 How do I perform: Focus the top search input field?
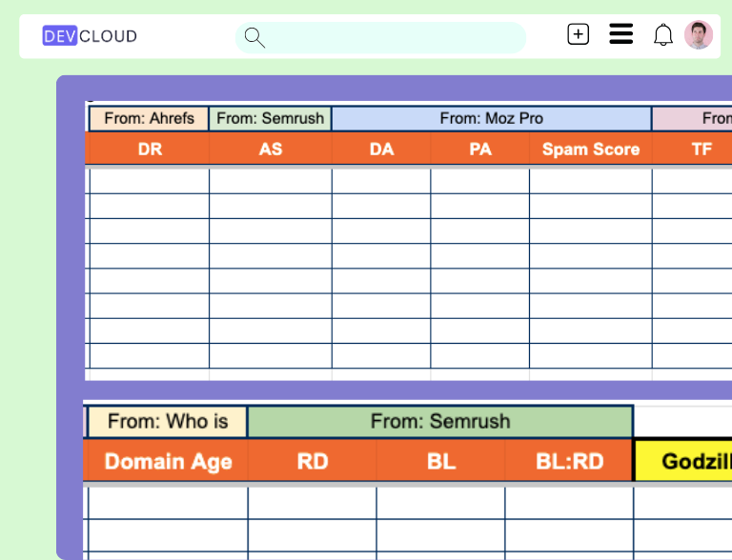point(380,37)
